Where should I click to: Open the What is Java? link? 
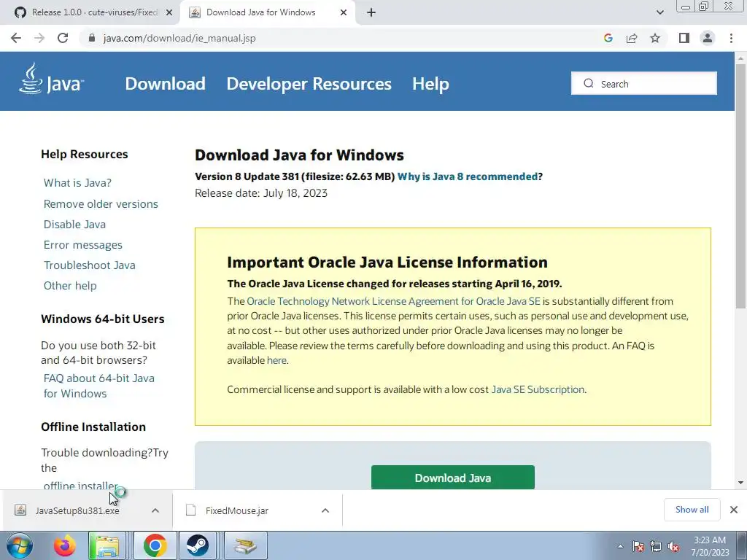(x=77, y=183)
